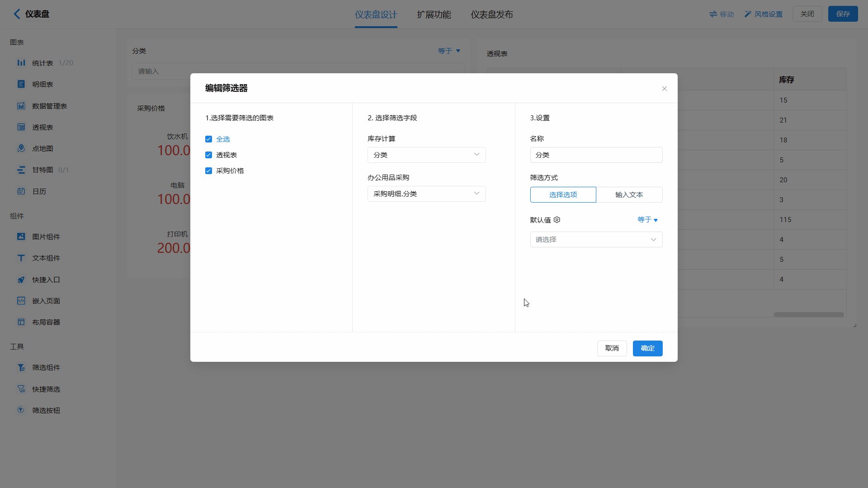
Task: Click the back arrow beside 仪表盘
Action: pyautogui.click(x=17, y=14)
